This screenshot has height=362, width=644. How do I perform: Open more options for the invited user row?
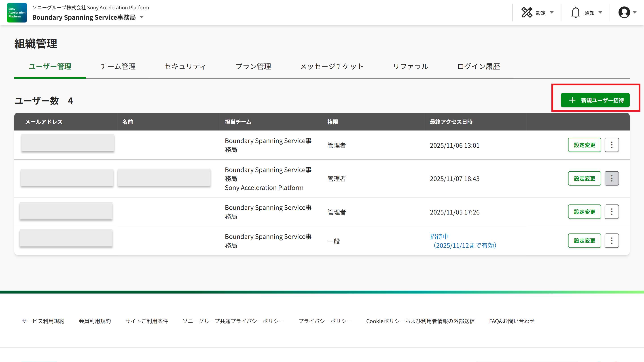[x=612, y=241]
